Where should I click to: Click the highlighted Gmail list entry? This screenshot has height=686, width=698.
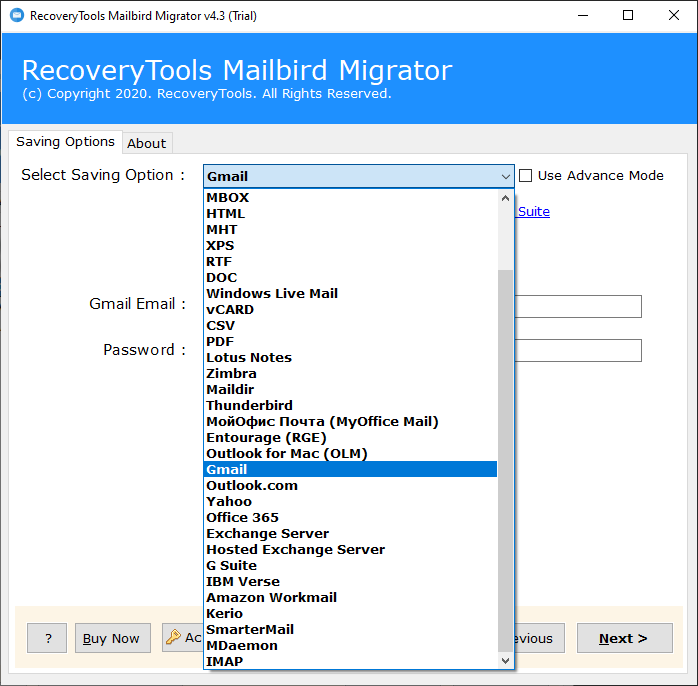point(350,470)
